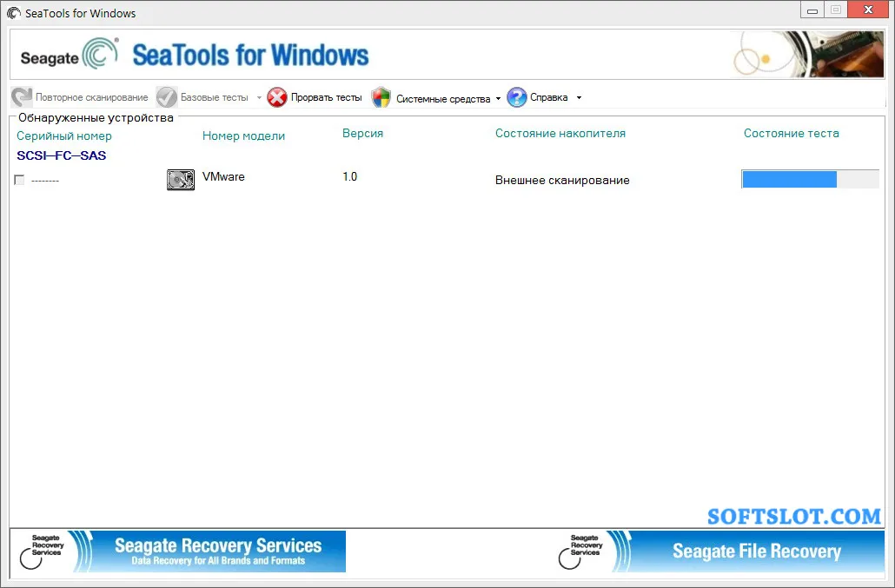Expand the Справка dropdown arrow
895x588 pixels.
click(x=579, y=97)
